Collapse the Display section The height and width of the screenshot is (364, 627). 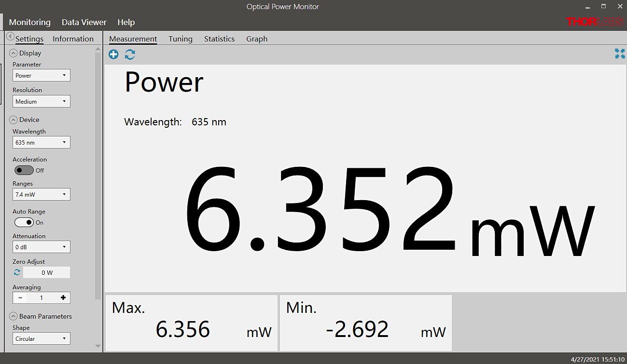(14, 53)
